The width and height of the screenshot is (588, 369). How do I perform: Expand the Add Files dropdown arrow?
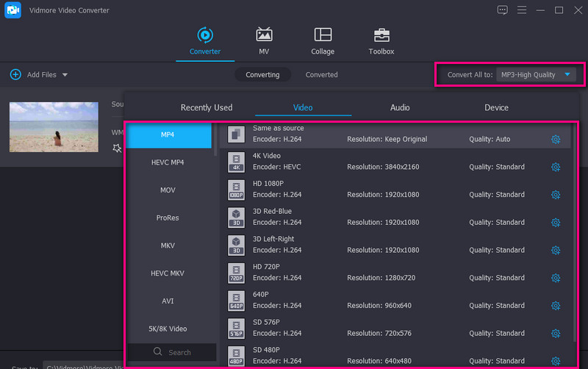coord(65,75)
